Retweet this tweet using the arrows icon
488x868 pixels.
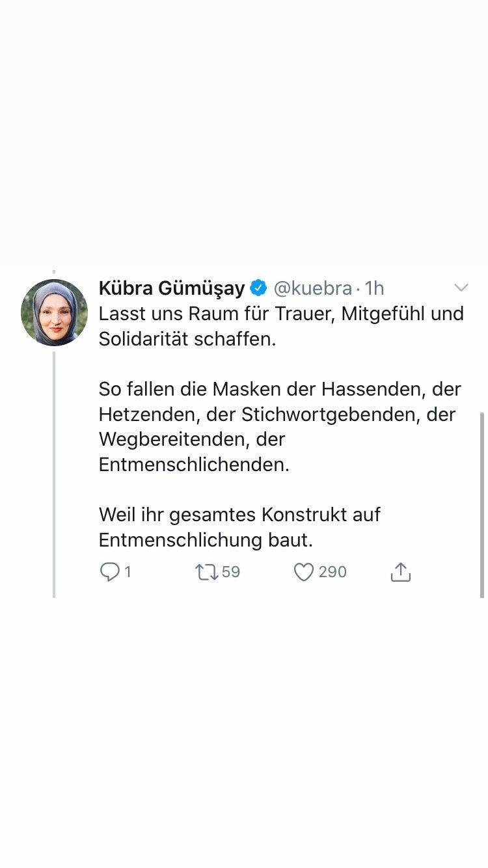tap(206, 572)
